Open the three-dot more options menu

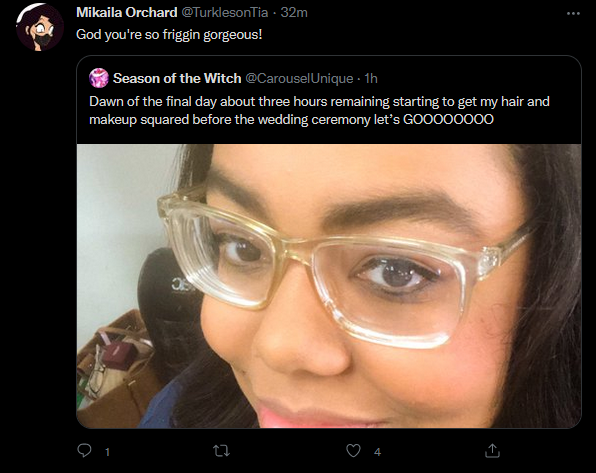point(573,13)
